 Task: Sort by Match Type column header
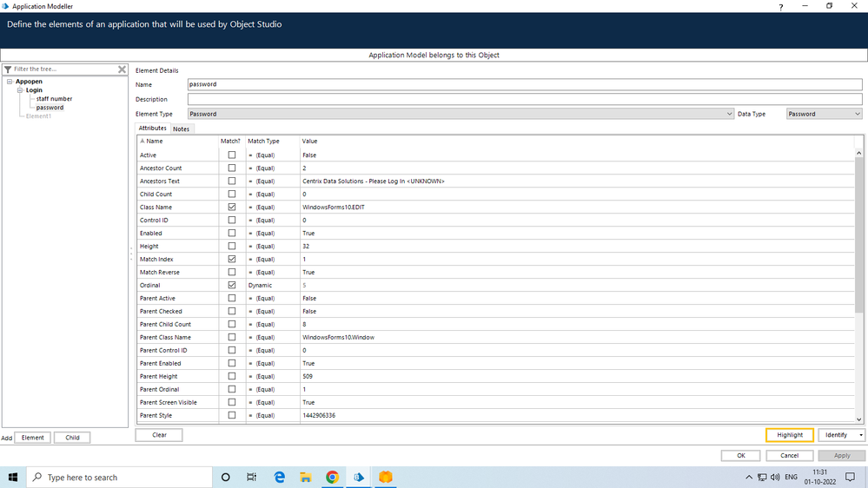pos(272,141)
